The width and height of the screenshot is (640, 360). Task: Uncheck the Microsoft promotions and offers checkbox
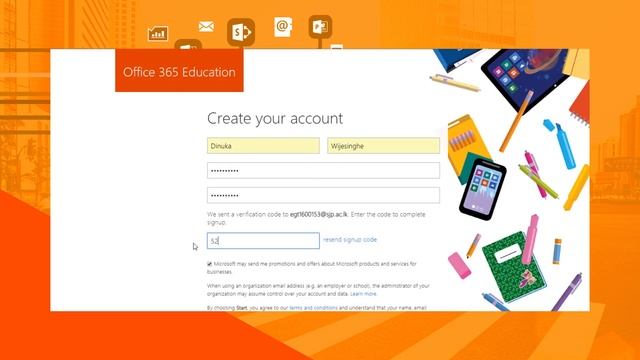209,264
